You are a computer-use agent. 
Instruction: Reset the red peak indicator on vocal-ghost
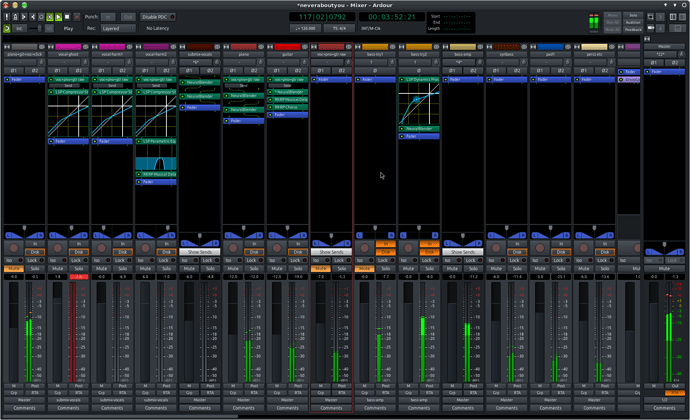tap(79, 276)
